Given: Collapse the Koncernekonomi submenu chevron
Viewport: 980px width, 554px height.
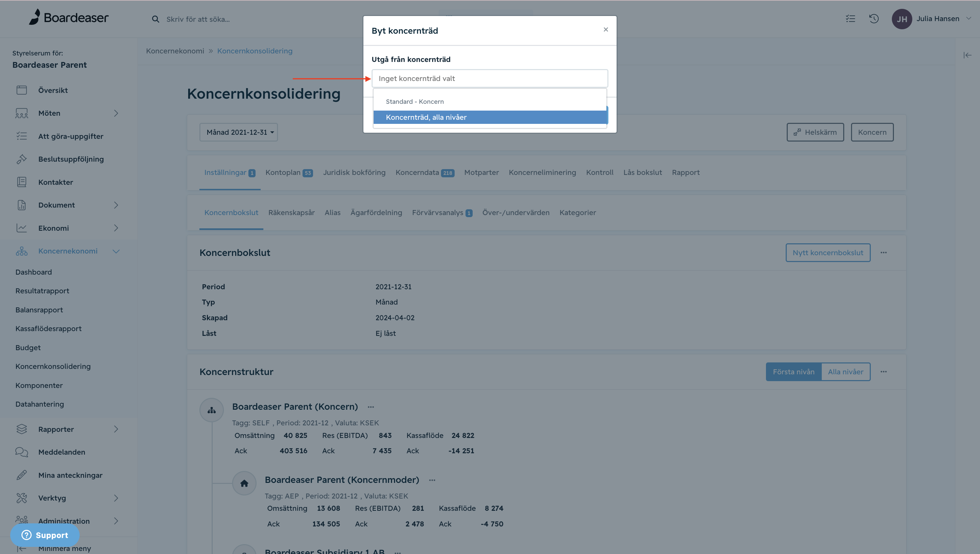Looking at the screenshot, I should (x=116, y=251).
